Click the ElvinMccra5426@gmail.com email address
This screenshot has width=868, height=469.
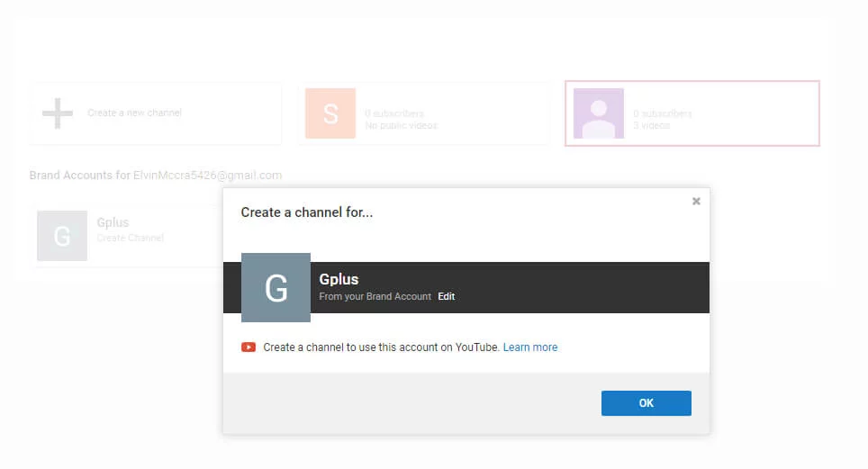(x=207, y=175)
